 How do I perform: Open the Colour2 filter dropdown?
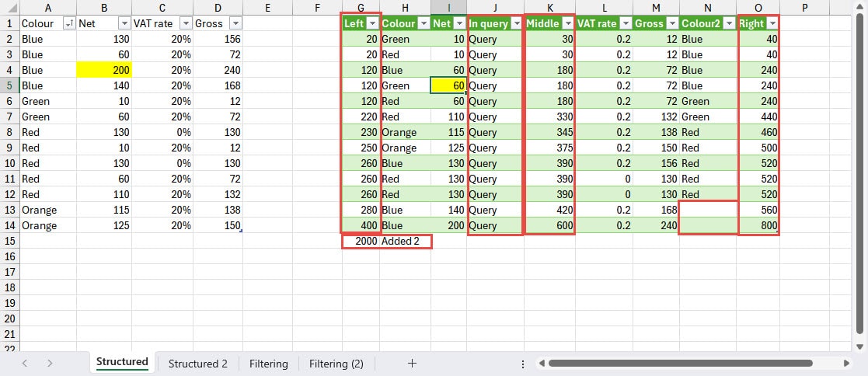click(729, 24)
